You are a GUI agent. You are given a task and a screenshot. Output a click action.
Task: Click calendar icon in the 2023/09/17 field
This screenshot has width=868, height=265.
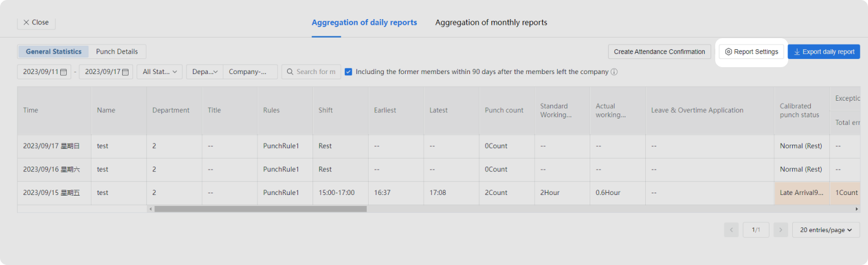point(125,72)
